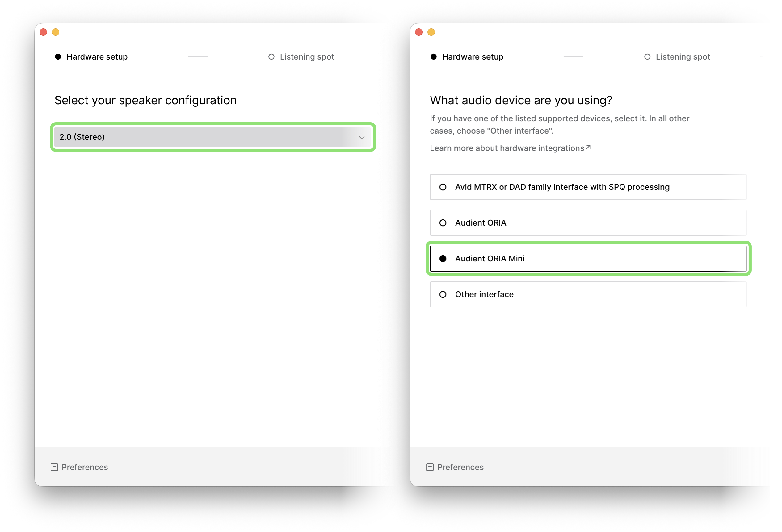This screenshot has width=782, height=532.
Task: Click the Preferences list icon in left window
Action: [54, 467]
